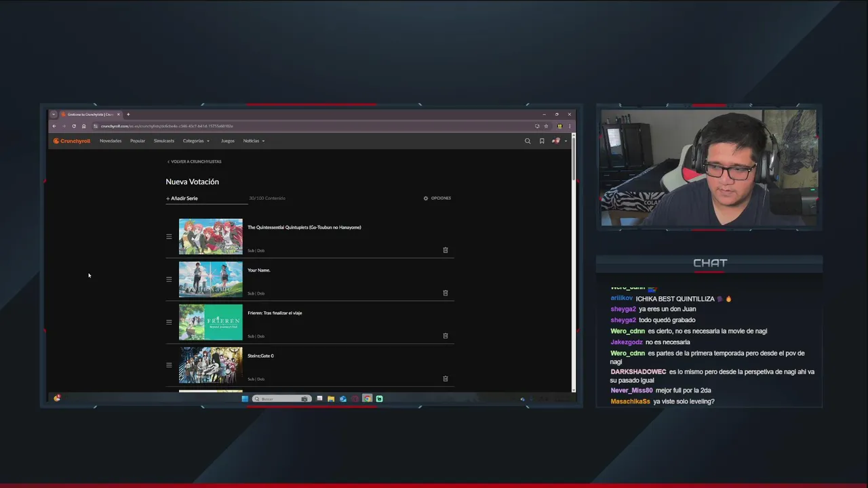
Task: Open Frieren: Tras finalizar el viaje title
Action: click(275, 313)
